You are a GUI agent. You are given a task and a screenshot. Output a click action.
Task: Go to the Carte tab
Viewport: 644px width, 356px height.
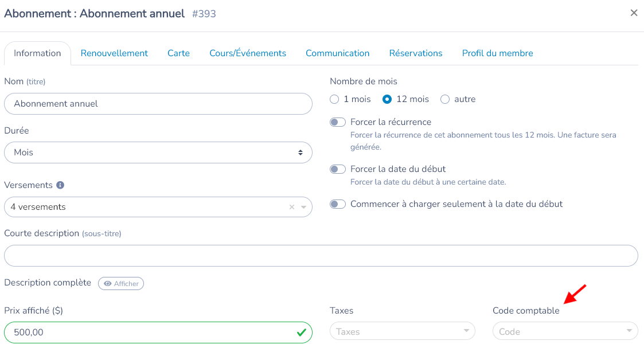point(179,53)
